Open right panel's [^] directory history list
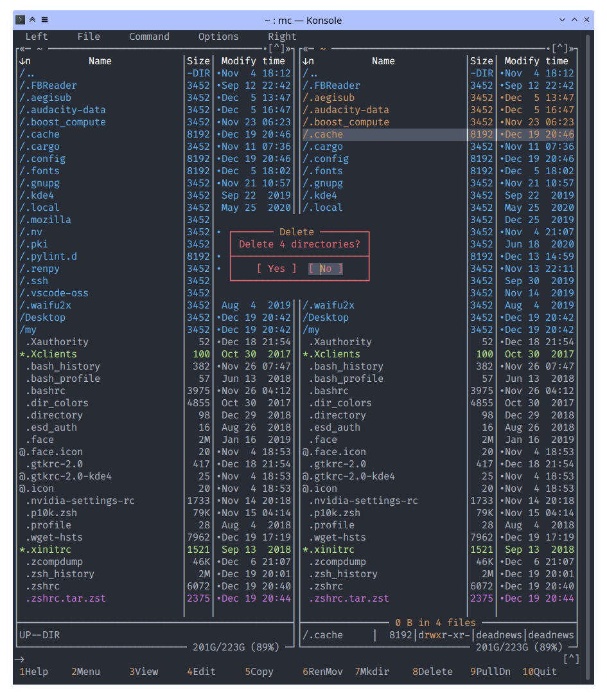The height and width of the screenshot is (700, 607). point(559,49)
